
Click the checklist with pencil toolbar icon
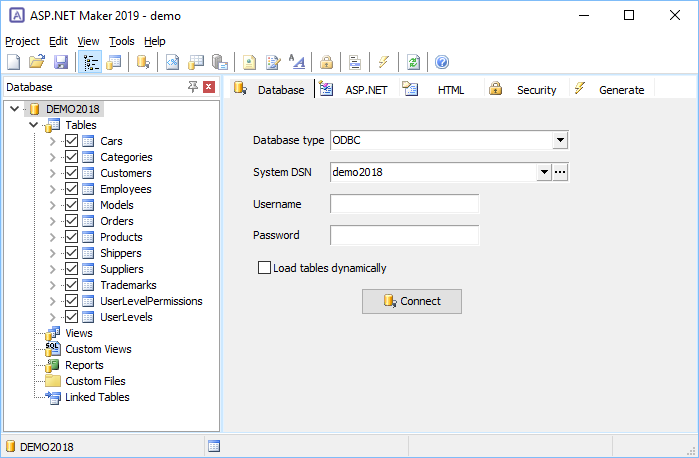click(273, 62)
